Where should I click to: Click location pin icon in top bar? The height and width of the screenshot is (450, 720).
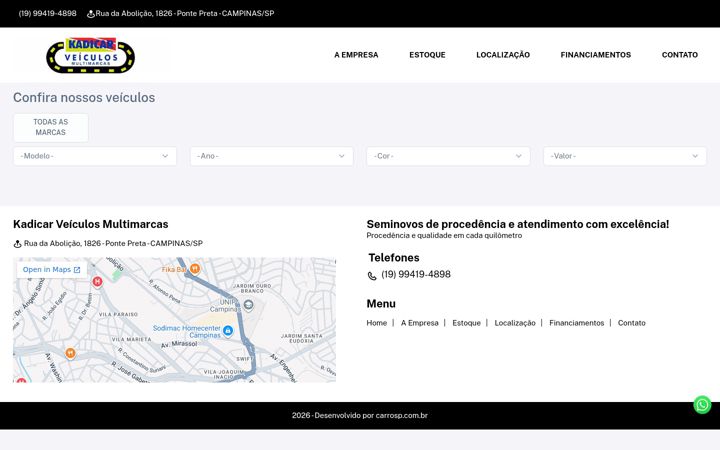click(90, 14)
